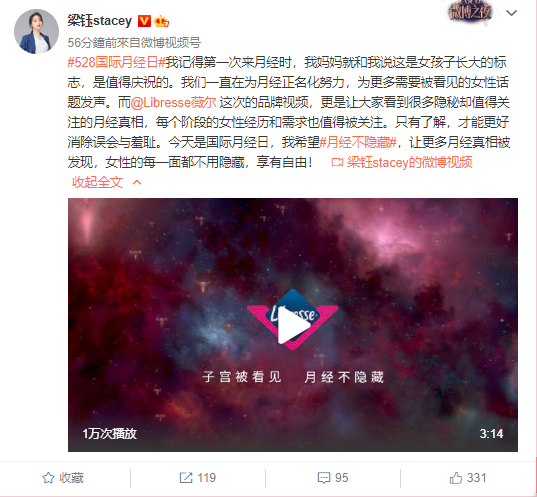
Task: Open 梁钰stacey的微博视频 link
Action: (x=410, y=162)
